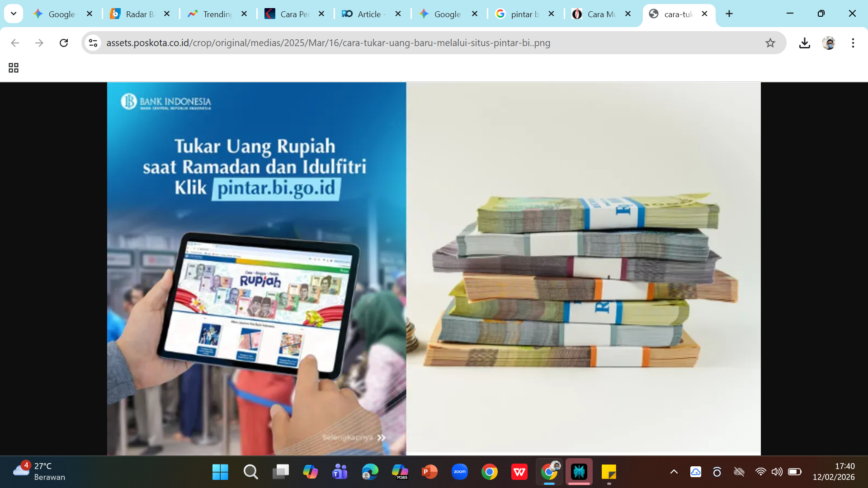
Task: Open the Chrome profile avatar
Action: [829, 43]
